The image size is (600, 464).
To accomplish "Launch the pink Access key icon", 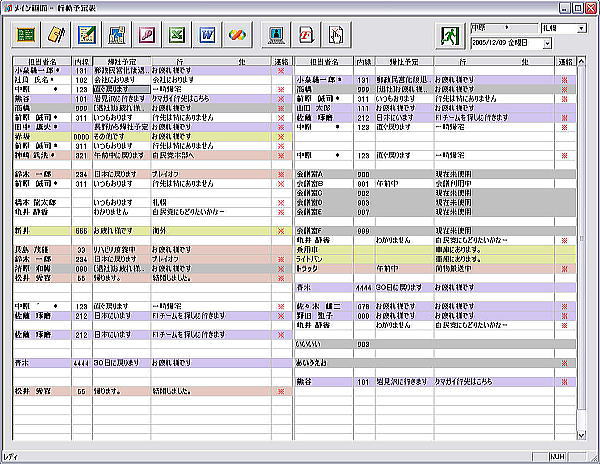I will [147, 35].
